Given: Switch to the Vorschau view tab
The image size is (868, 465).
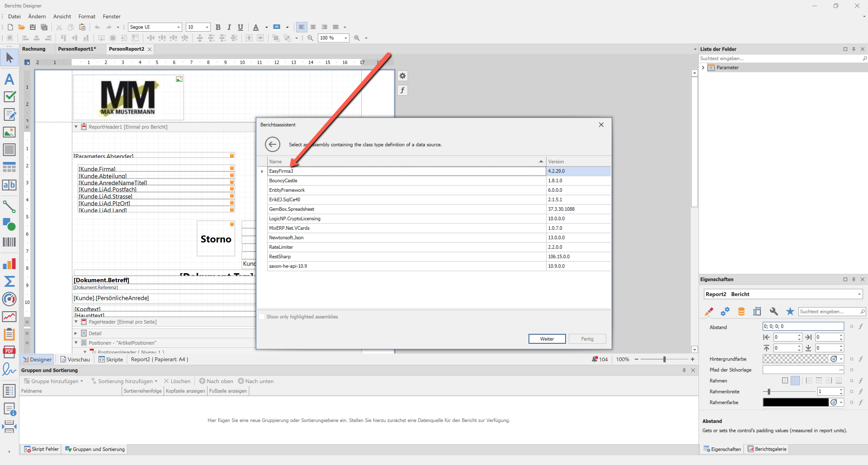Looking at the screenshot, I should point(75,360).
